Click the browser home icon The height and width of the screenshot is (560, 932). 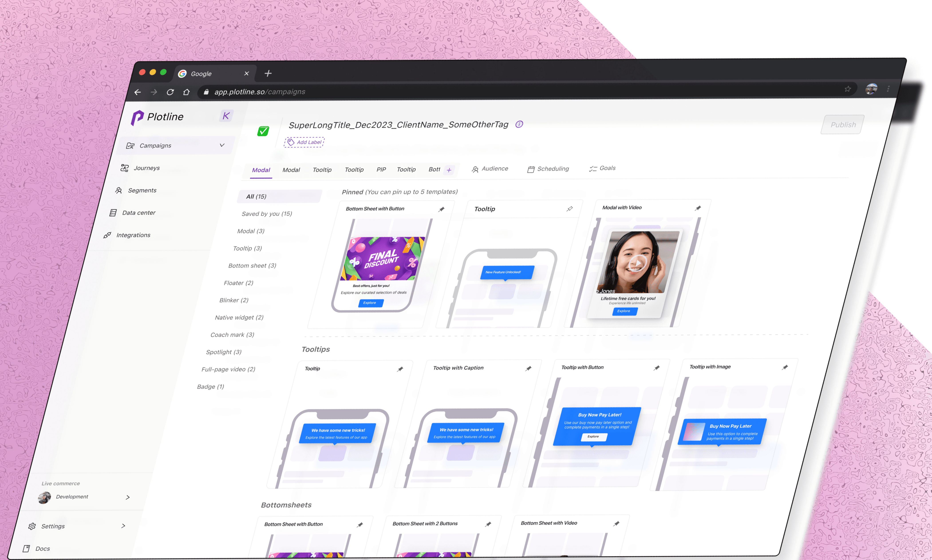coord(186,92)
